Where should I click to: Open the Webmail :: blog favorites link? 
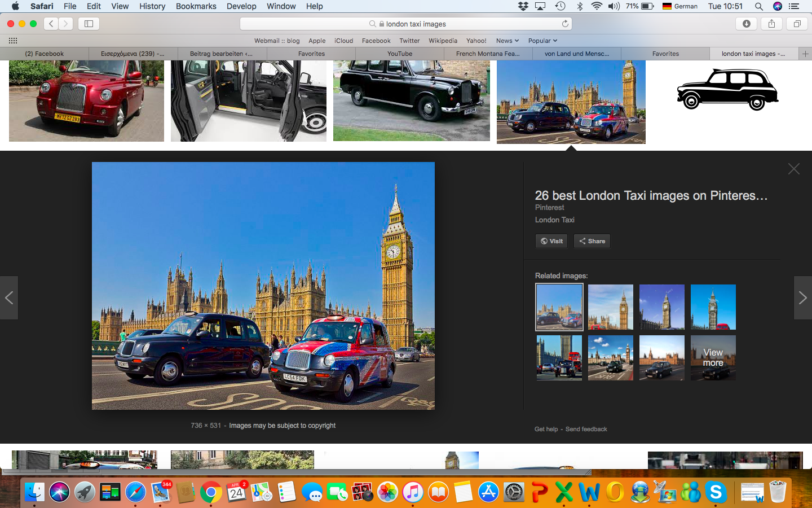pyautogui.click(x=277, y=41)
